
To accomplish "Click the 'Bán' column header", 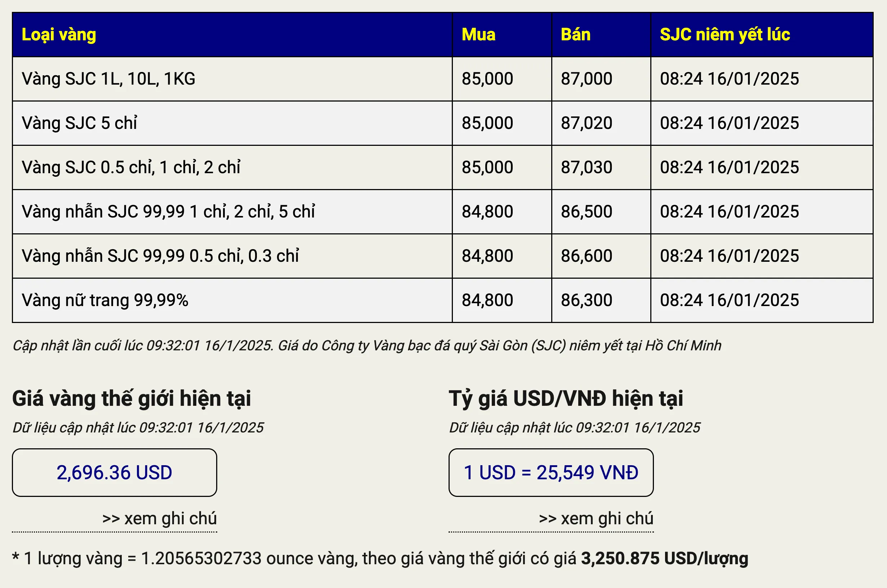I will [576, 35].
